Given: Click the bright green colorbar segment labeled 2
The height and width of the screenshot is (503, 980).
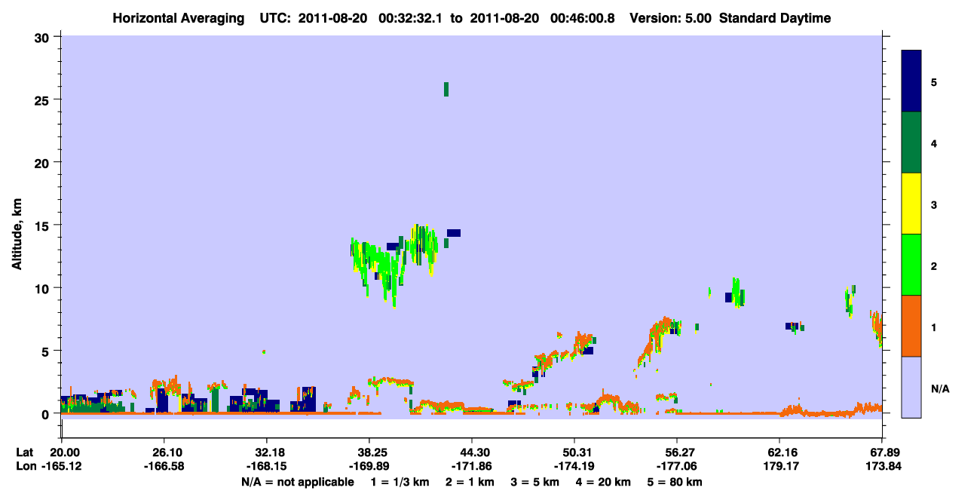Looking at the screenshot, I should [911, 264].
